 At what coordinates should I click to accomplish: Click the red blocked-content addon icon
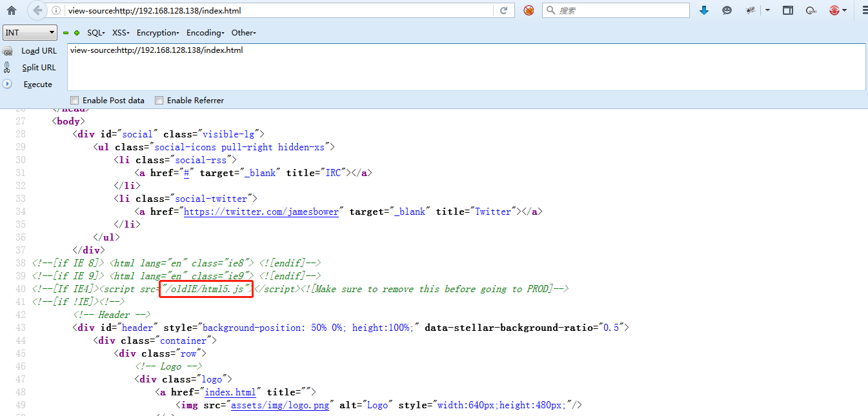[x=529, y=10]
